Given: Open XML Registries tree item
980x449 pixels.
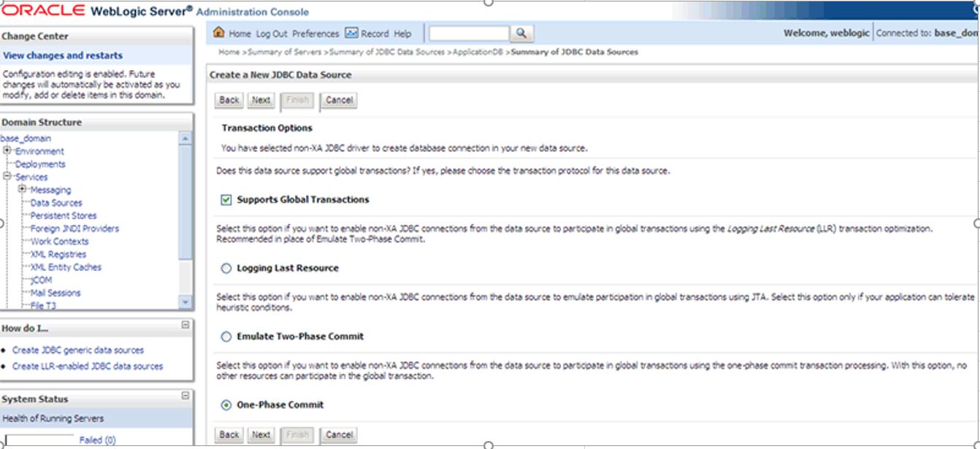Looking at the screenshot, I should click(58, 254).
